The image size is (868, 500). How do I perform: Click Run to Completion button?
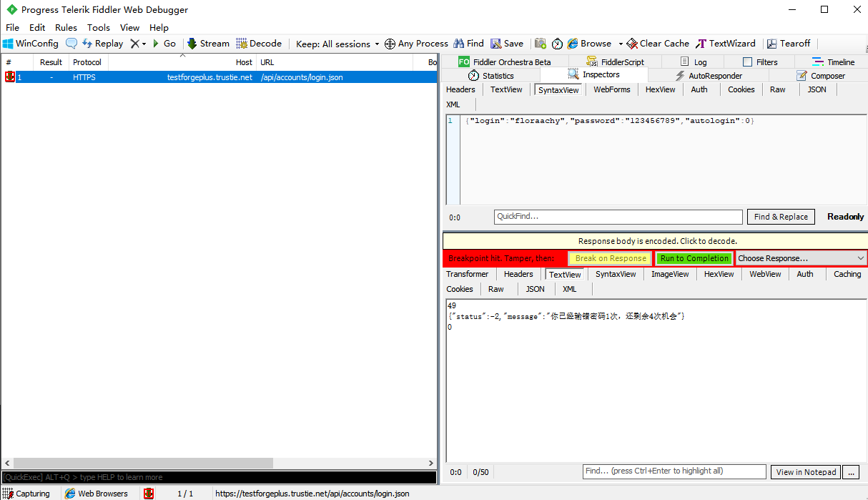point(694,258)
